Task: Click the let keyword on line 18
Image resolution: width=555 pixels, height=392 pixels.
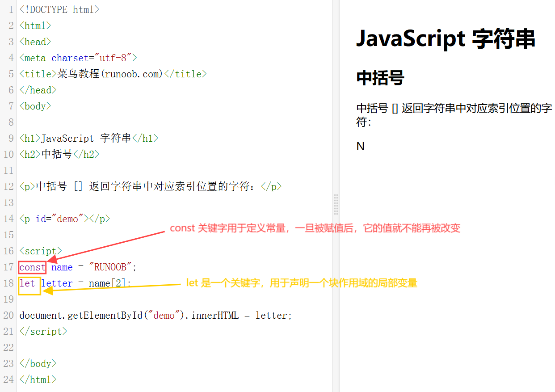Action: pyautogui.click(x=27, y=283)
